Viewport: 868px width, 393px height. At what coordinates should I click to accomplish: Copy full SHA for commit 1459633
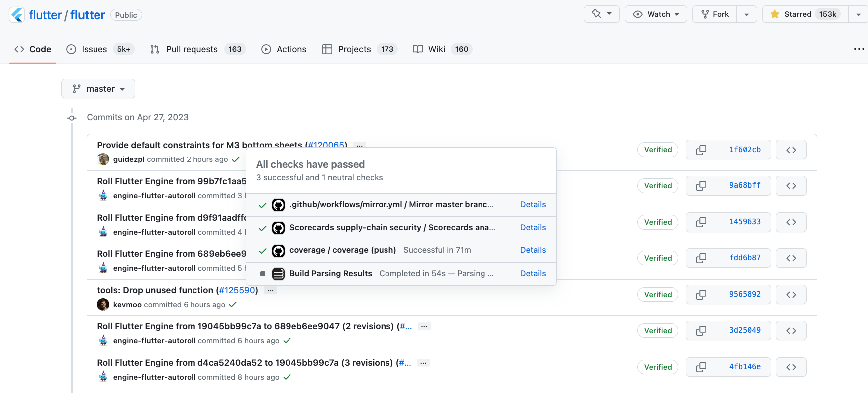pyautogui.click(x=702, y=222)
